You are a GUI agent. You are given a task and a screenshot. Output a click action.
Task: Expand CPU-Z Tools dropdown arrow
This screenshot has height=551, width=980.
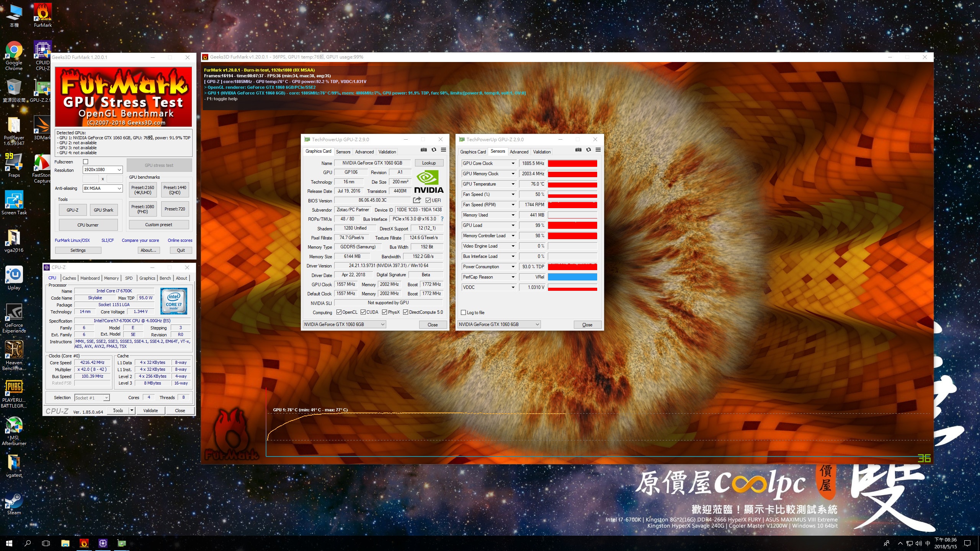[132, 411]
